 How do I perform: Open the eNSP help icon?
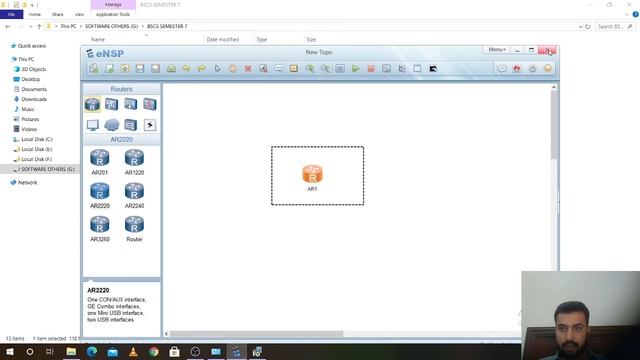pos(548,69)
